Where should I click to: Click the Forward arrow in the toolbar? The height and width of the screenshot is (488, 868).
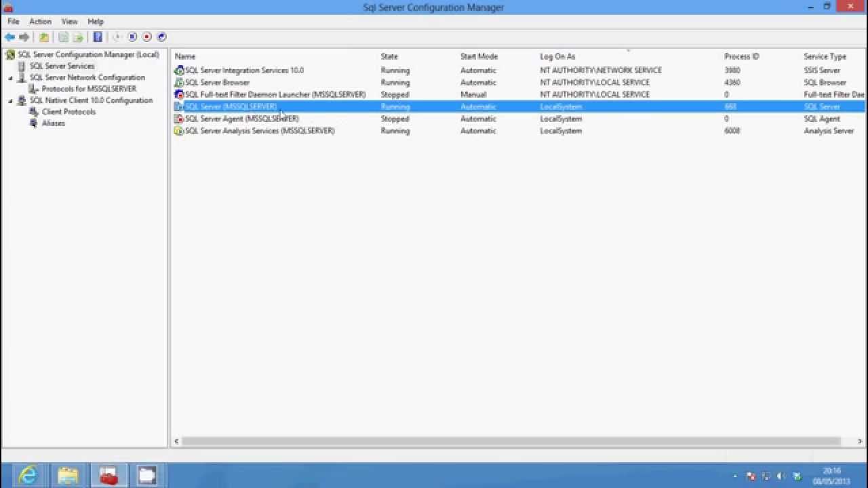[24, 37]
